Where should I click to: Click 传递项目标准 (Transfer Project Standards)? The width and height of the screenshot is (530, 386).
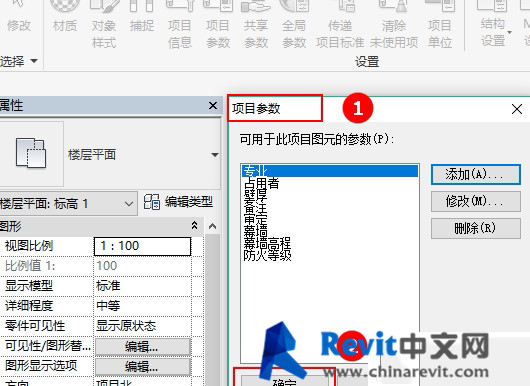pos(340,25)
